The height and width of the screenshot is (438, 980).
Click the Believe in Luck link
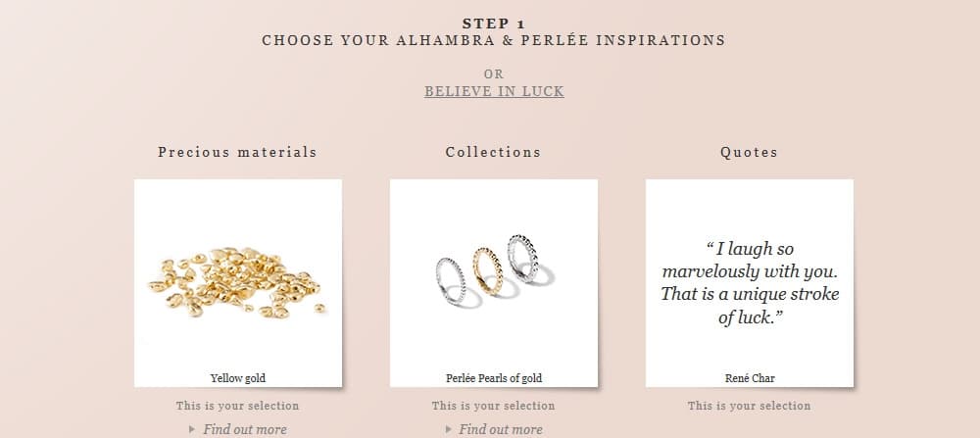[494, 91]
